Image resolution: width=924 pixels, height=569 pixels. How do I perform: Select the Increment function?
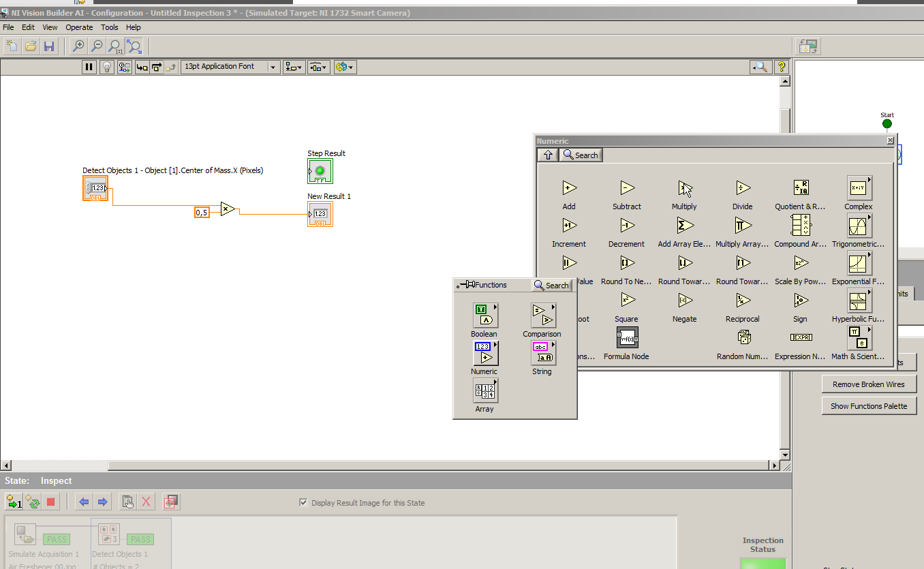click(x=569, y=226)
